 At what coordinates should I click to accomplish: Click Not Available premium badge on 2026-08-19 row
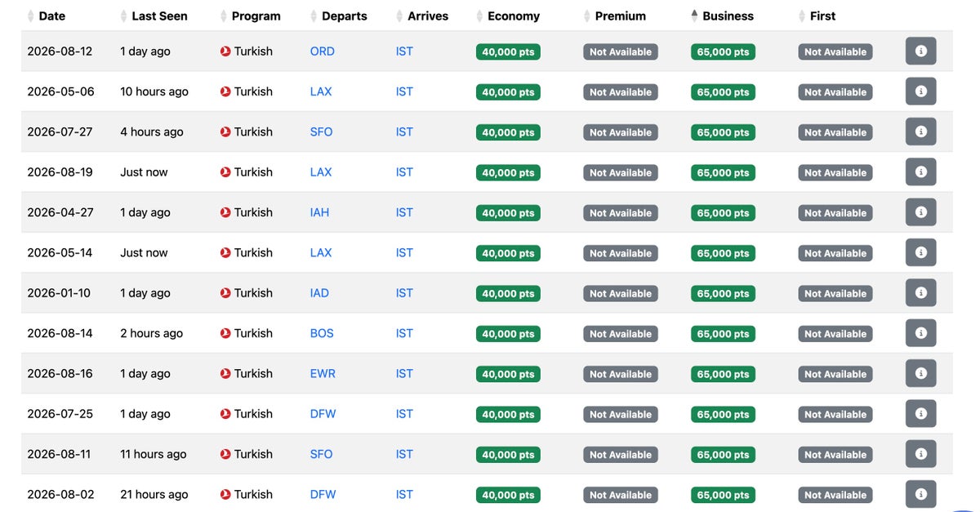(x=620, y=172)
